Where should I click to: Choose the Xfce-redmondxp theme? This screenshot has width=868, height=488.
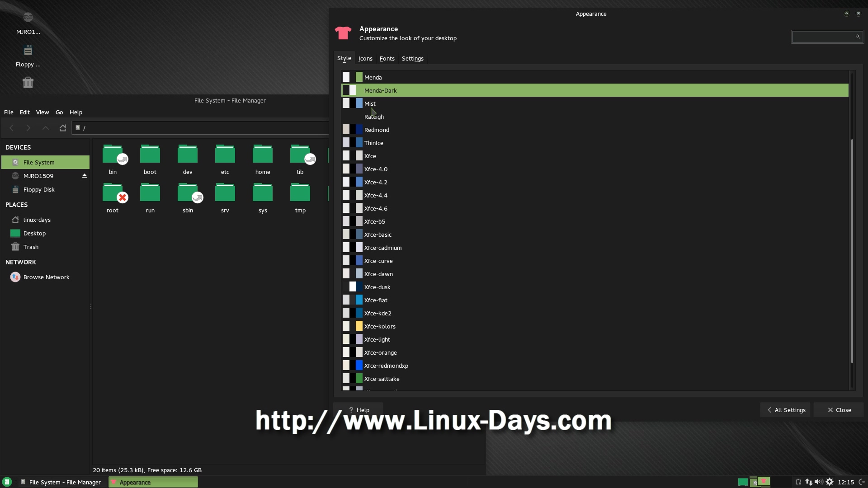pos(595,366)
